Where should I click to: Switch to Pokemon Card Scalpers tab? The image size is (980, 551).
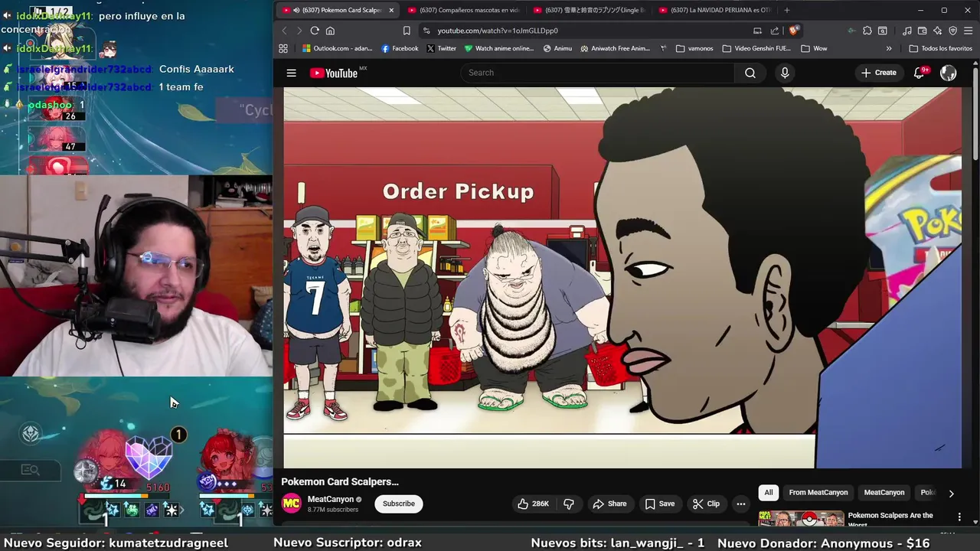point(337,10)
